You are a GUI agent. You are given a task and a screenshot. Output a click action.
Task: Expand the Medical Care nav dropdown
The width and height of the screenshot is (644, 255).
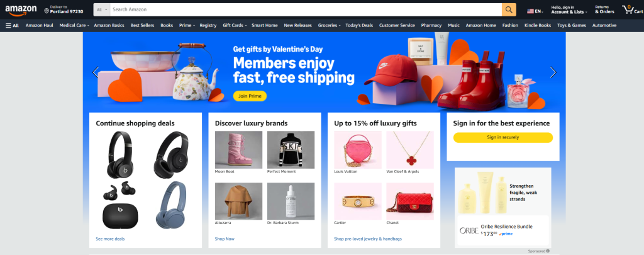(x=74, y=25)
